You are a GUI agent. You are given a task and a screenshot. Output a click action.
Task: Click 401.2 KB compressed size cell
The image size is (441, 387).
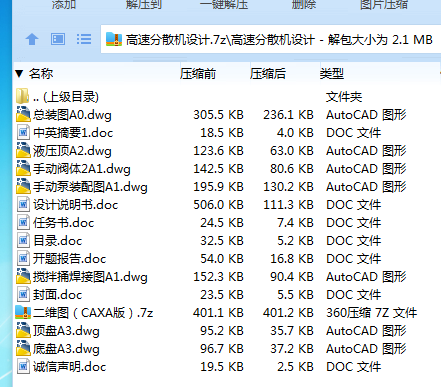click(x=288, y=313)
